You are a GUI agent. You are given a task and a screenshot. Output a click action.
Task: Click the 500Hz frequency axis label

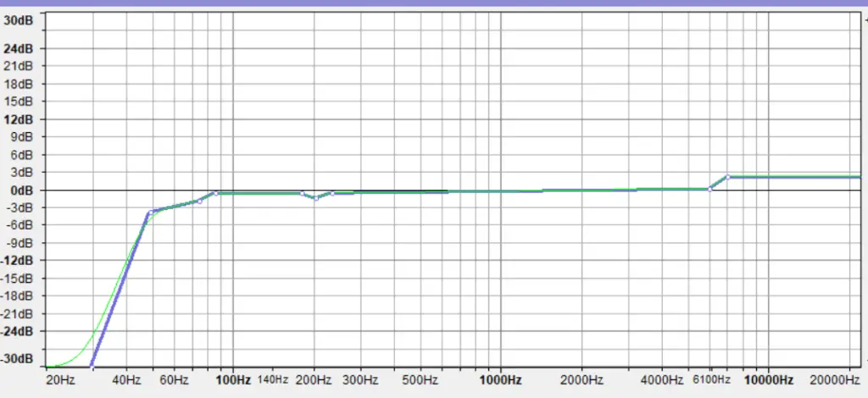coord(420,380)
